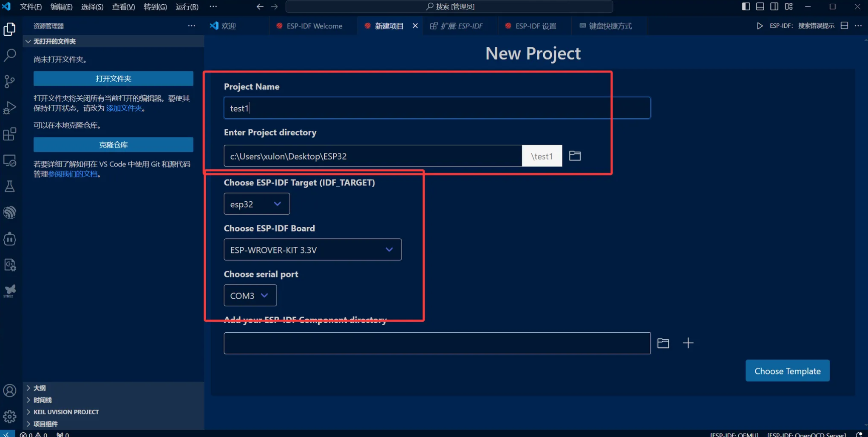Open the Explorer view in activity bar
The height and width of the screenshot is (437, 868).
[x=10, y=29]
